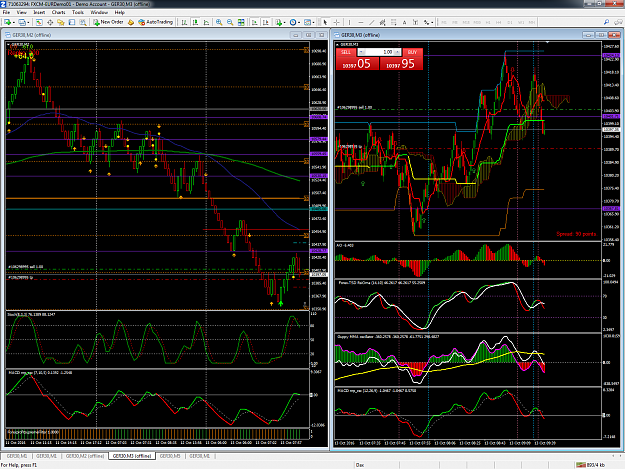Open the Navigator folder icon
625x469 pixels.
pyautogui.click(x=61, y=22)
